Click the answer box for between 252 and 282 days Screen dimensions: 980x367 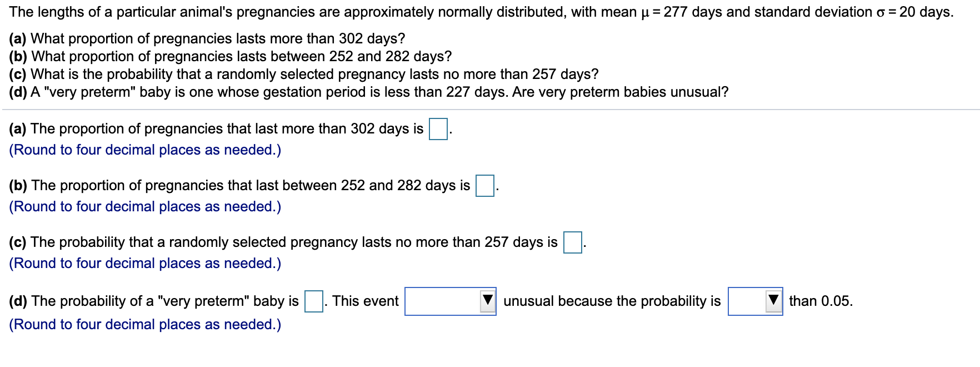coord(485,186)
